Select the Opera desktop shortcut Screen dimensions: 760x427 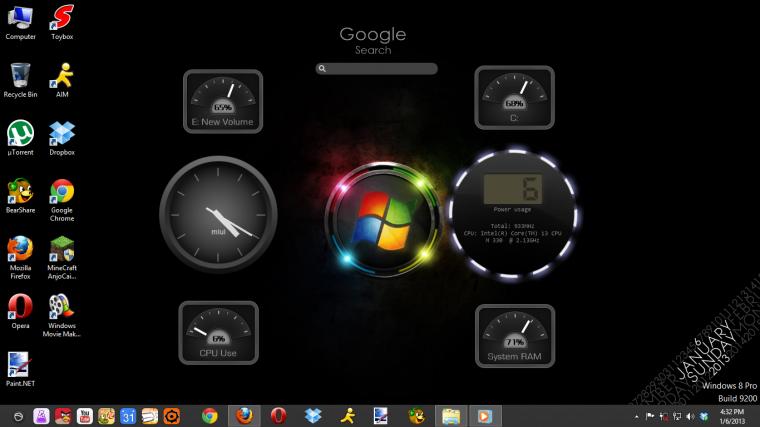[x=20, y=312]
